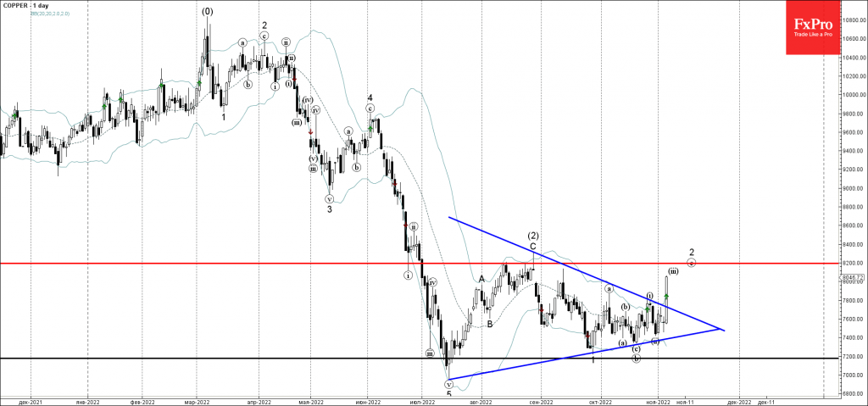Click the circled c marker on the red line
Screen dimensions: 868x406
692,263
